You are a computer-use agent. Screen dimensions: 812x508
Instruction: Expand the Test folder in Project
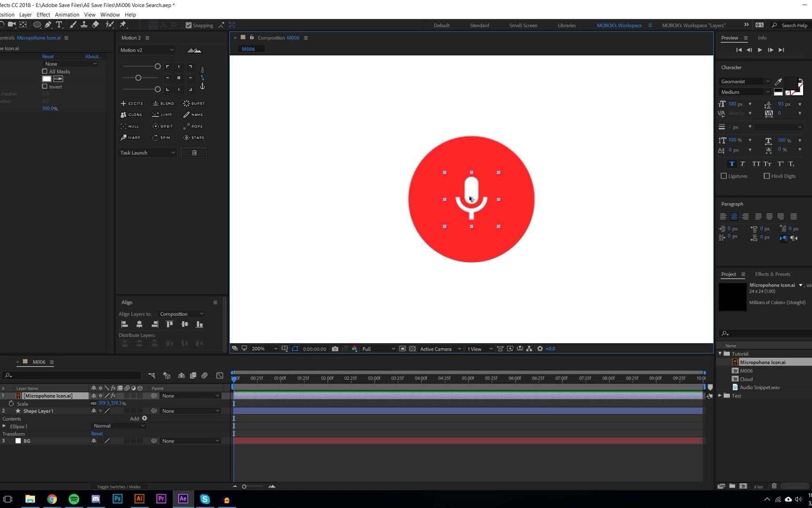coord(720,396)
